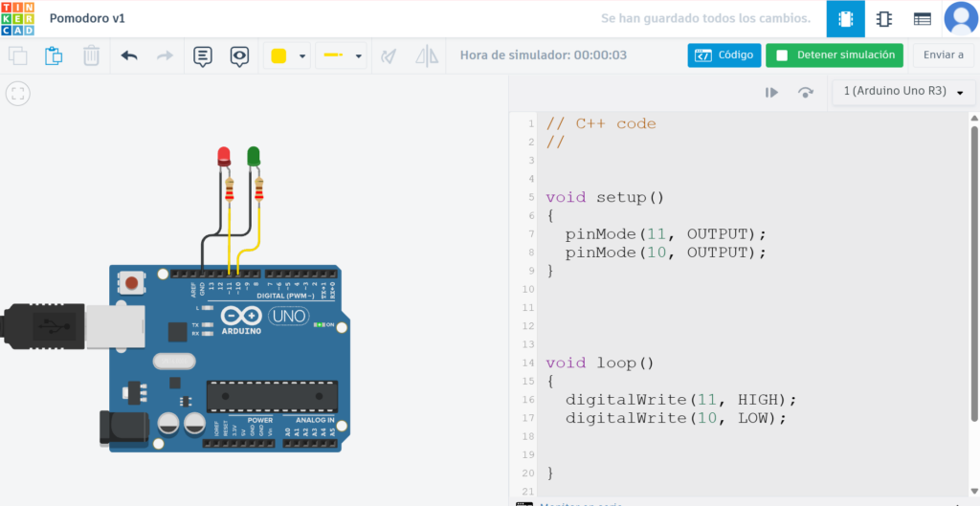Open the component list view
The image size is (980, 506).
[922, 18]
